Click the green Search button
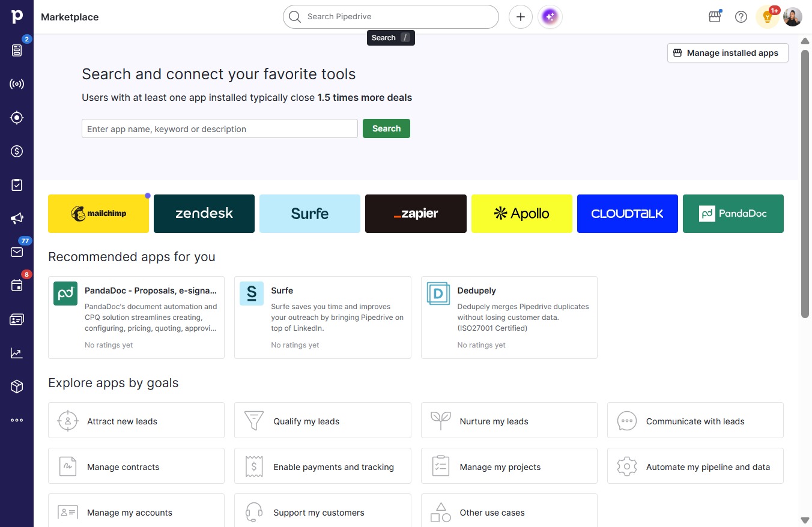Image resolution: width=812 pixels, height=527 pixels. coord(386,128)
